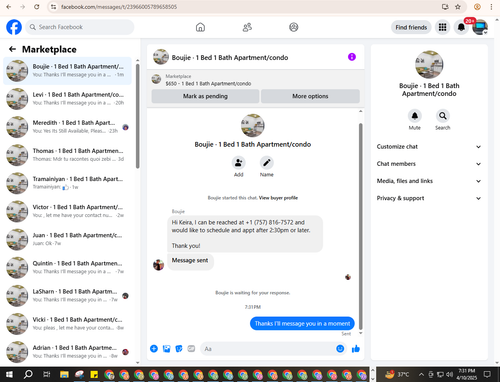Open Meredith conversation
The image size is (500, 382).
(x=68, y=127)
